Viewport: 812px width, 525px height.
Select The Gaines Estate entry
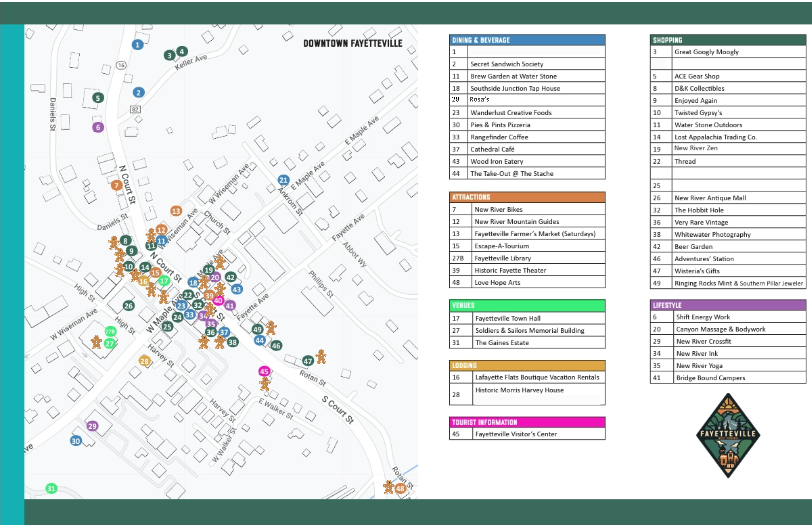click(x=527, y=343)
